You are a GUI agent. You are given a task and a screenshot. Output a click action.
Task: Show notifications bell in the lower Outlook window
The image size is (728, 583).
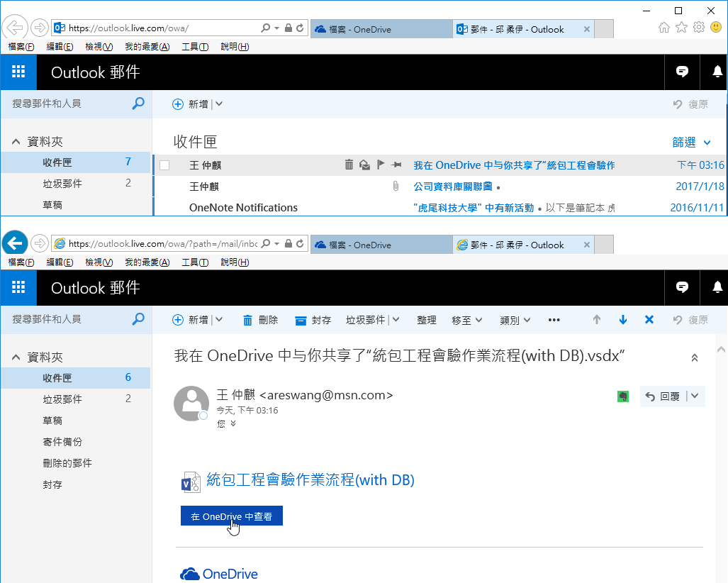717,287
